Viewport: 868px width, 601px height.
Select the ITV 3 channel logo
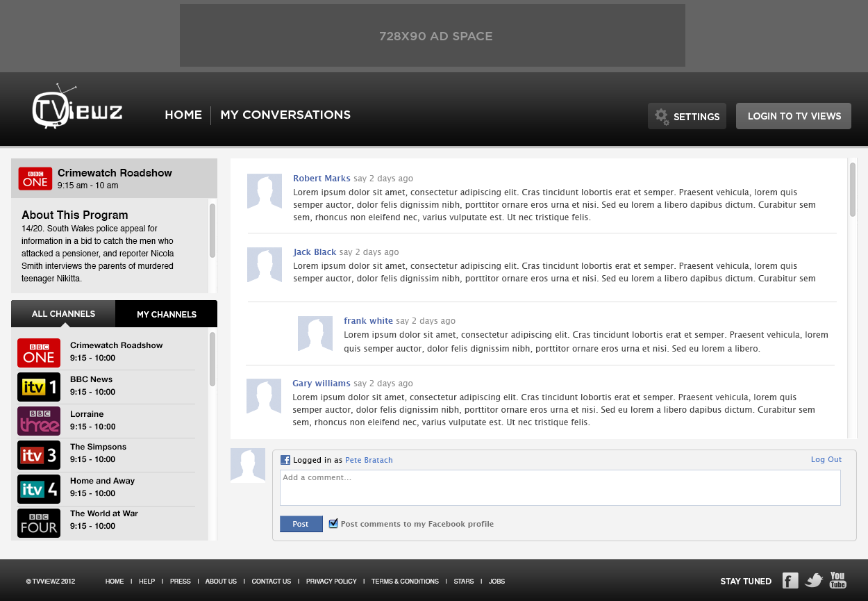(39, 455)
